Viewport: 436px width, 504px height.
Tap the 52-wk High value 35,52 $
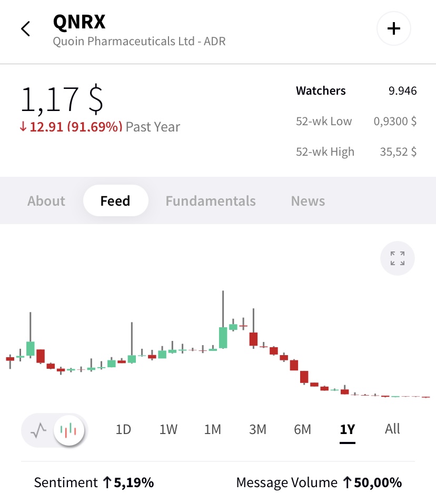[399, 152]
